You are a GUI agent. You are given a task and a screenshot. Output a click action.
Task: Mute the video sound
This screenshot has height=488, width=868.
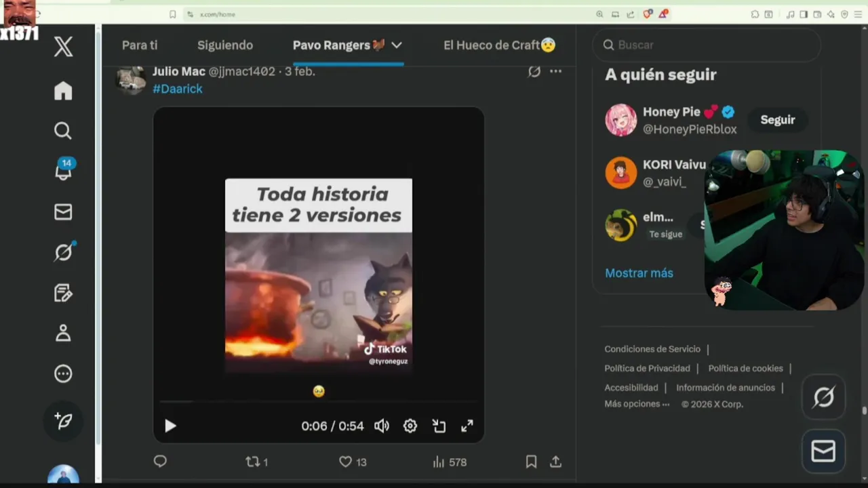point(382,426)
